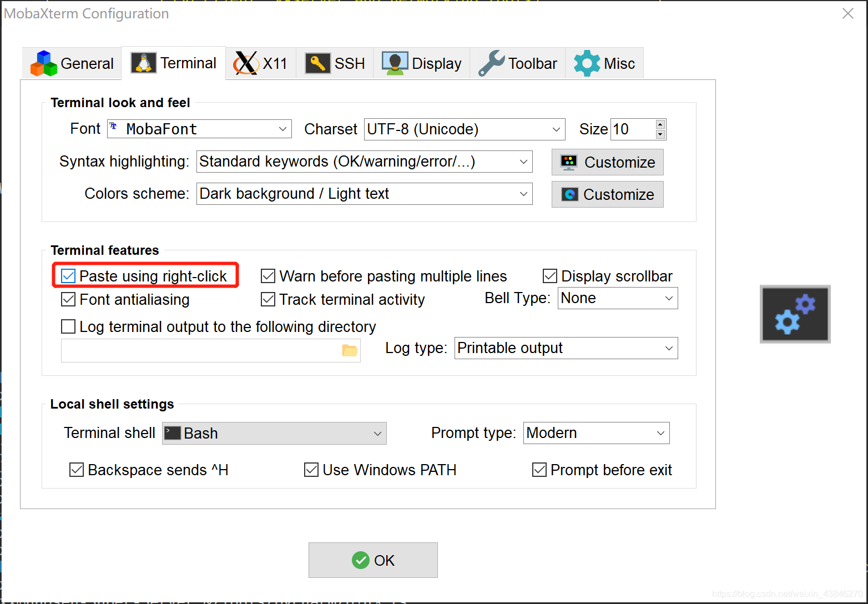Open the Syntax highlighting dropdown
Viewport: 868px width, 604px height.
[x=365, y=162]
